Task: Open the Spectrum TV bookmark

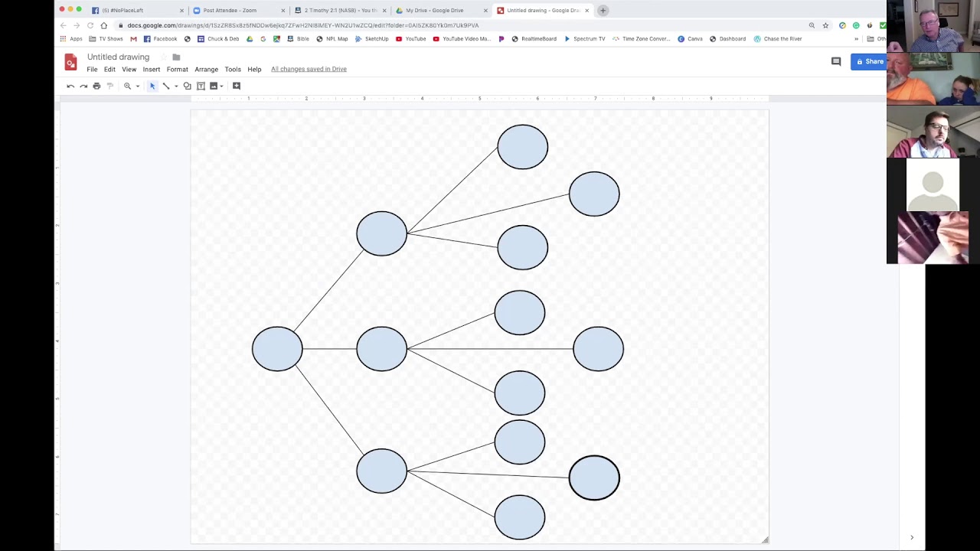Action: (x=584, y=39)
